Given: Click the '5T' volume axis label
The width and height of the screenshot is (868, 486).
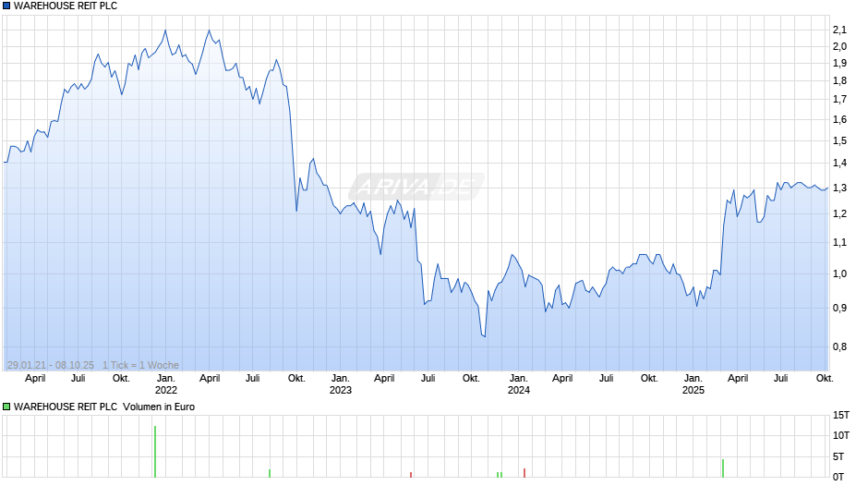Looking at the screenshot, I should point(838,456).
